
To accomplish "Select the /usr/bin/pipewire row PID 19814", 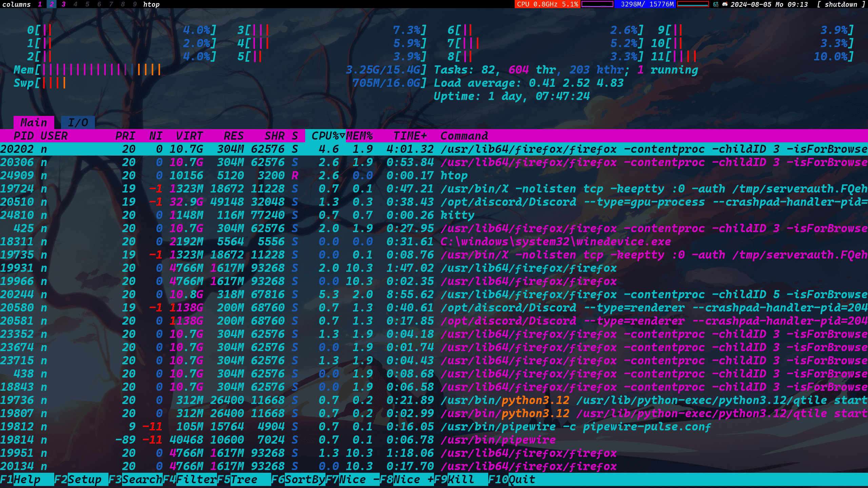I will click(x=434, y=440).
